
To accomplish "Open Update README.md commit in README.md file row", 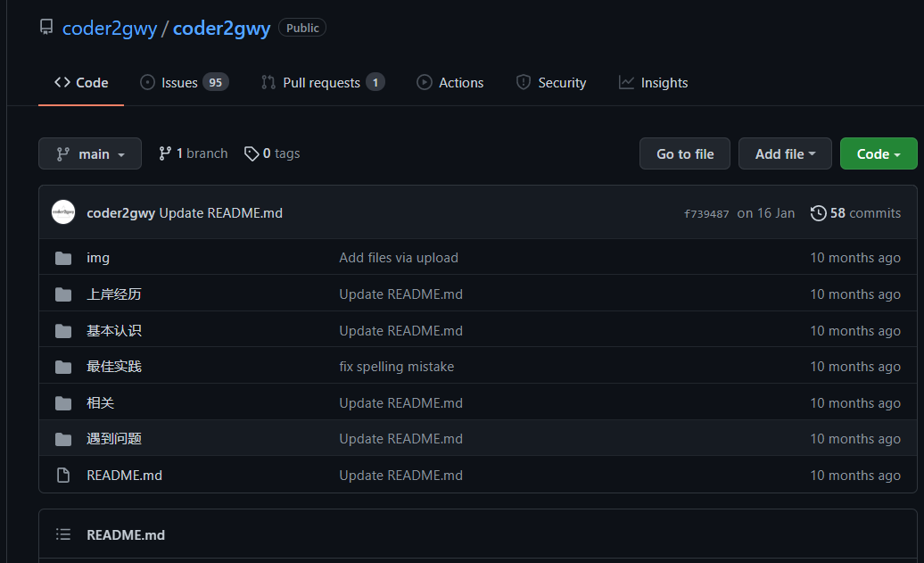I will [400, 476].
